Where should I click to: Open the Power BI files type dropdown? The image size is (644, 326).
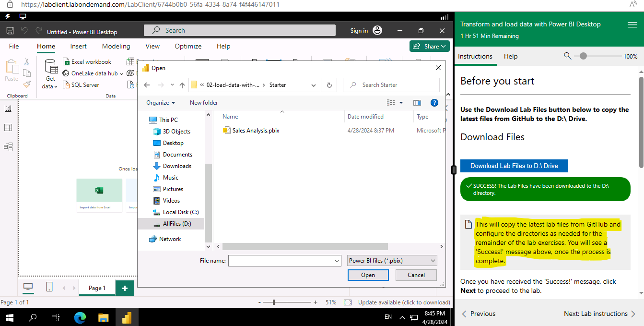point(392,261)
